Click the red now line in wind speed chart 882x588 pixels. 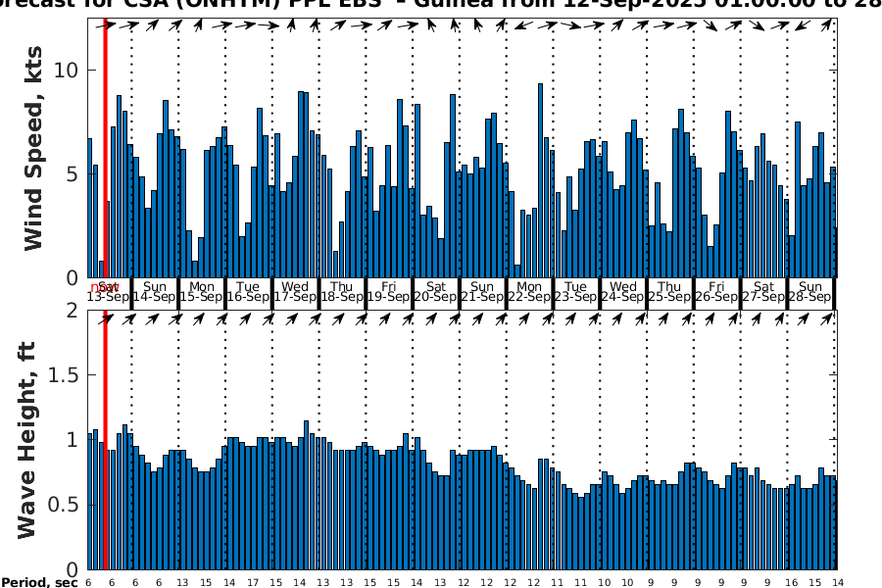pyautogui.click(x=105, y=147)
